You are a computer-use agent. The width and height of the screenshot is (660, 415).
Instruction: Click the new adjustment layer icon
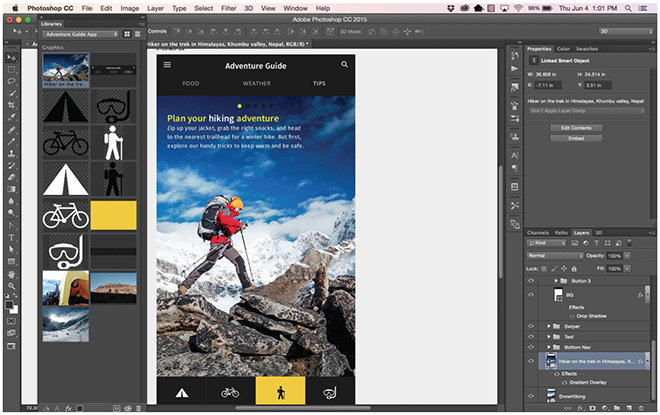[605, 408]
